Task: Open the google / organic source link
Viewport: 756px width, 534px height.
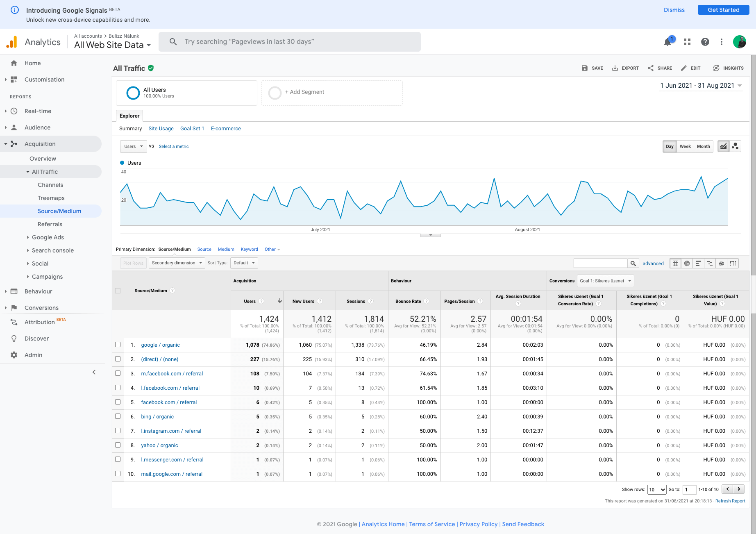Action: pyautogui.click(x=160, y=345)
